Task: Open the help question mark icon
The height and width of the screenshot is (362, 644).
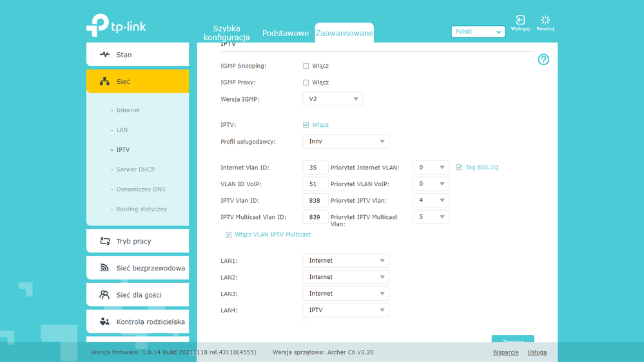Action: [543, 60]
